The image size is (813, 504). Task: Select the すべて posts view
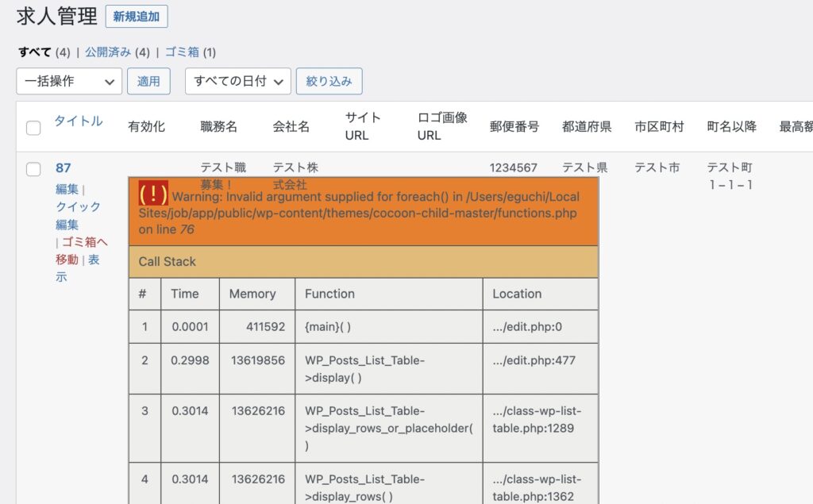pos(34,52)
